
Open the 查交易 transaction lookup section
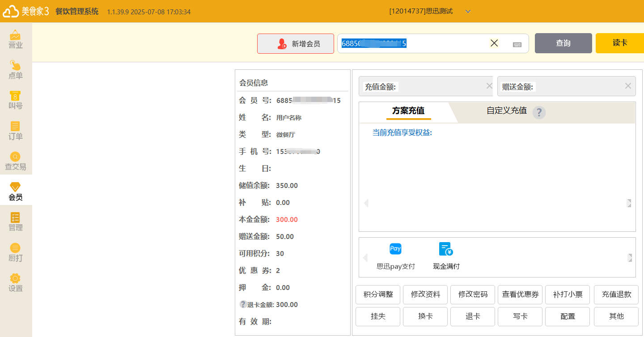point(16,162)
